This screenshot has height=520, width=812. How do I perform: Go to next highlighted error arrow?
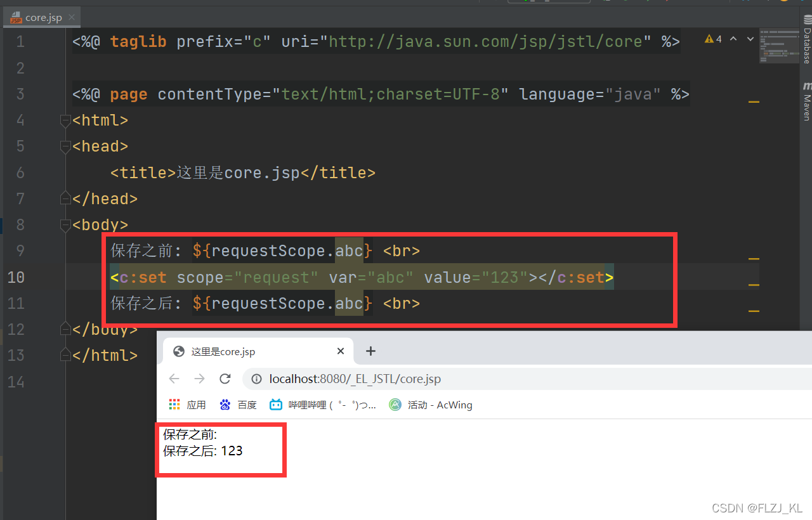point(750,39)
